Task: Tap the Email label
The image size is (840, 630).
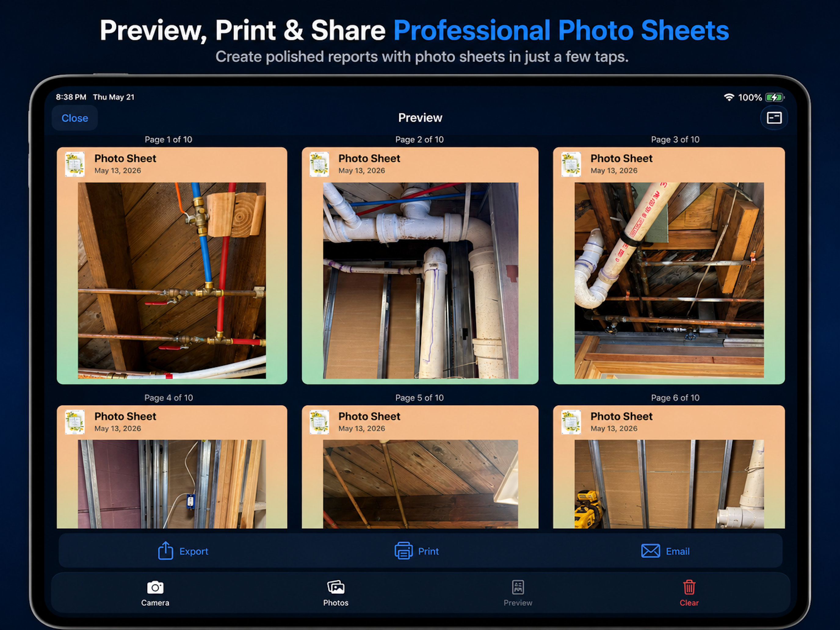Action: point(678,551)
